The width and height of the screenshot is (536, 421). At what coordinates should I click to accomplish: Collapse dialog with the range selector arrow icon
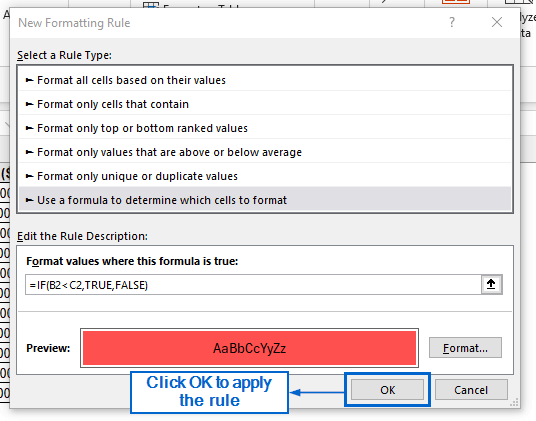491,284
